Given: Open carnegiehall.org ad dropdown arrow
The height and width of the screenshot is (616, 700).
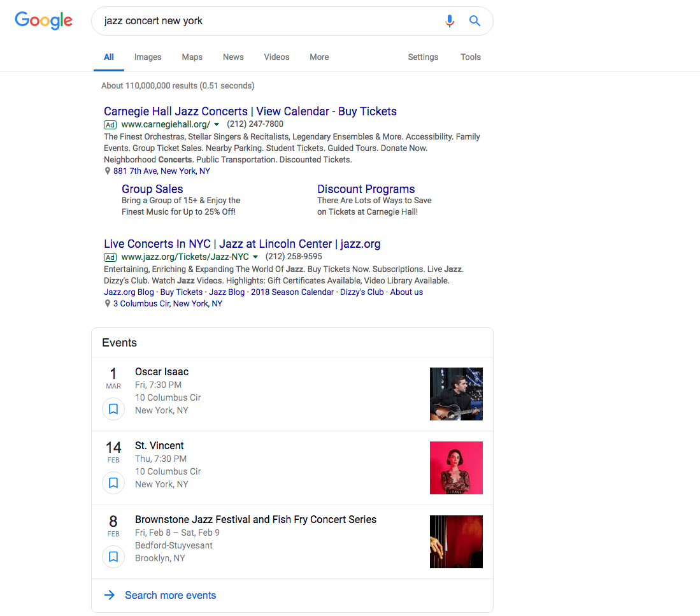Looking at the screenshot, I should pos(217,125).
